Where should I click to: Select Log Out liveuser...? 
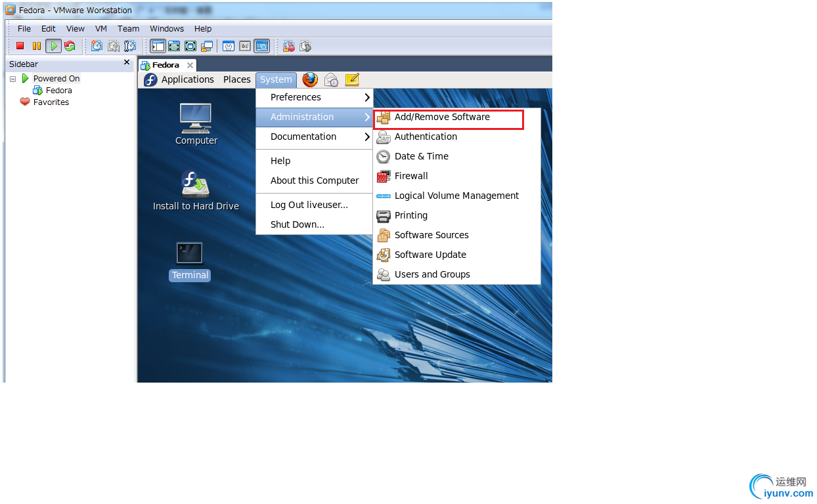pyautogui.click(x=315, y=205)
